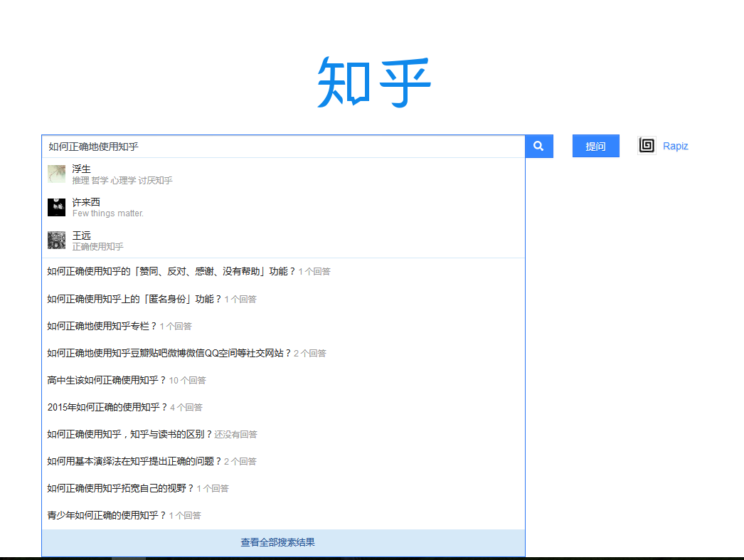The height and width of the screenshot is (560, 744).
Task: Open question 如何正确地使用知乎专栏
Action: pyautogui.click(x=283, y=326)
